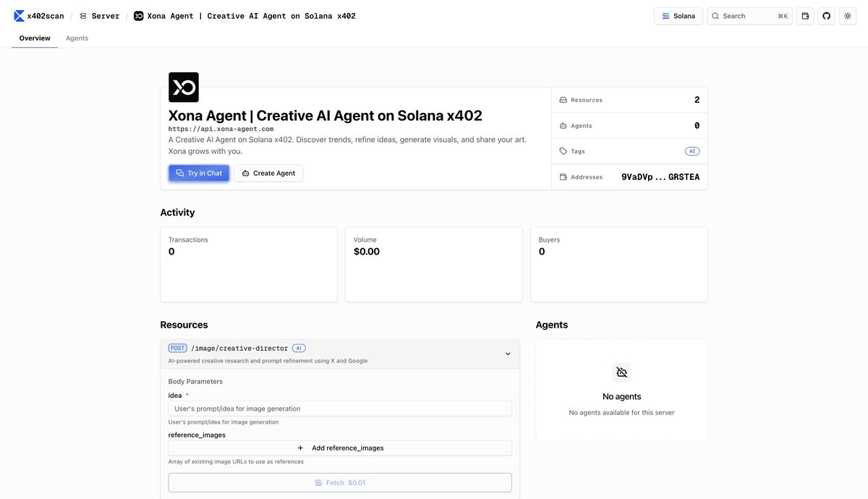The height and width of the screenshot is (499, 868).
Task: Click the Agents count value 0
Action: pos(697,126)
